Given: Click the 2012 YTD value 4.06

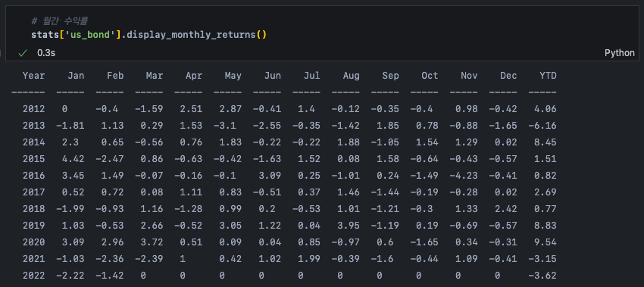Looking at the screenshot, I should tap(545, 109).
